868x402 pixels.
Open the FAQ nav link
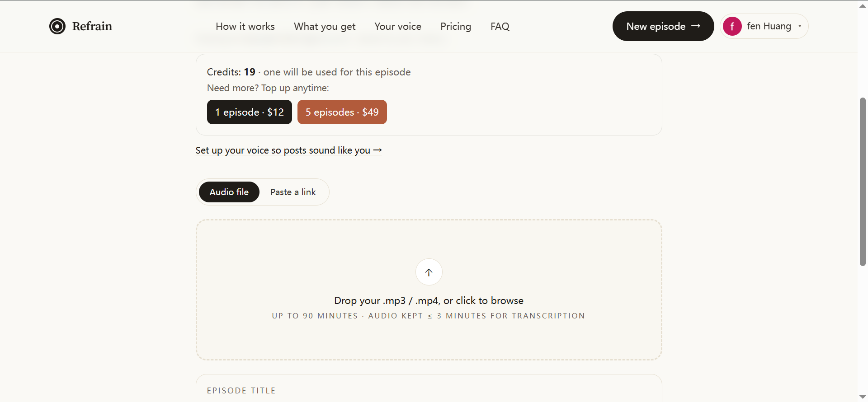[500, 26]
